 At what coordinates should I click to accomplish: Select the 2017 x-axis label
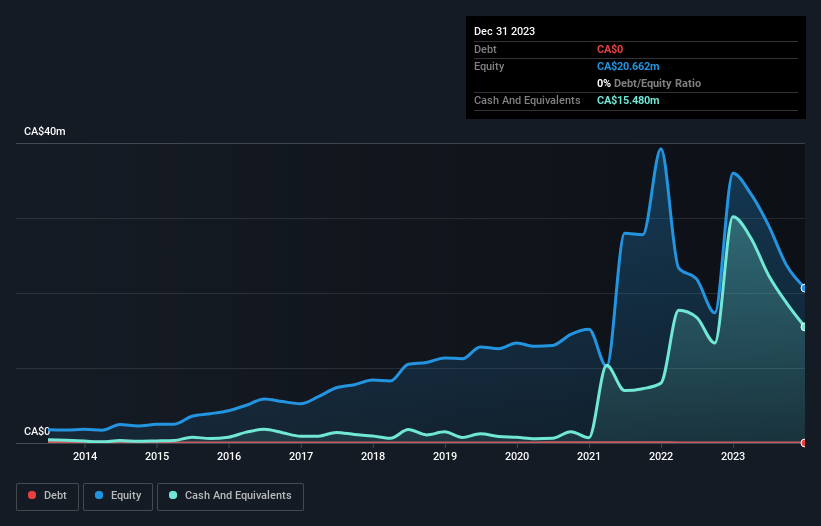click(301, 456)
